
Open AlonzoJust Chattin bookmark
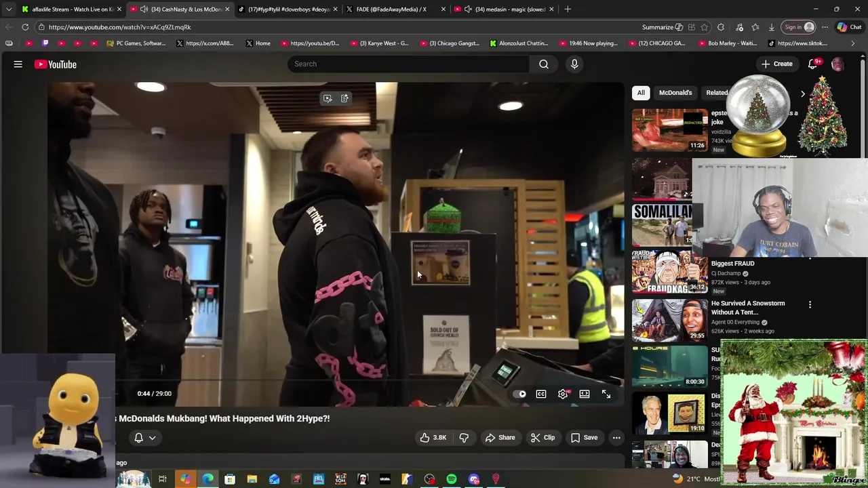click(x=519, y=43)
